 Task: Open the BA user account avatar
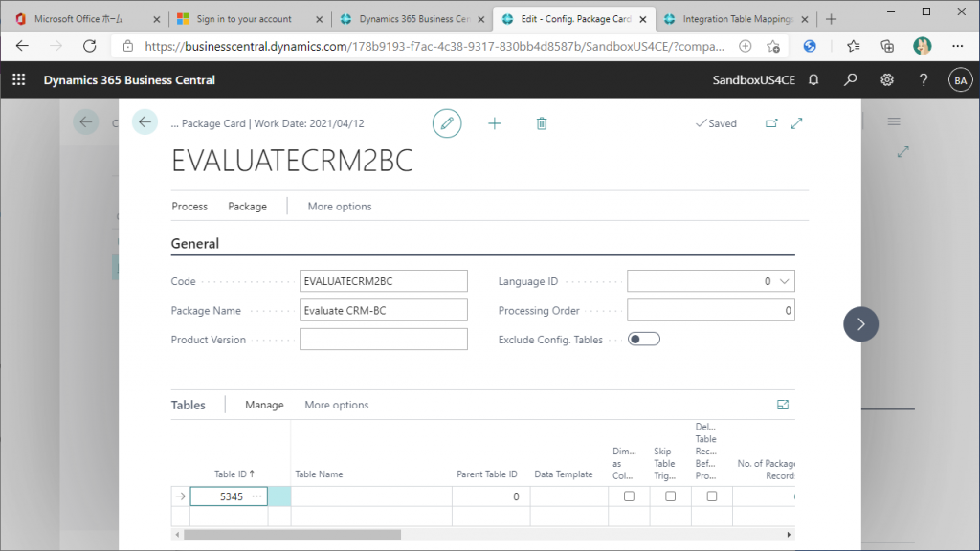(x=960, y=80)
